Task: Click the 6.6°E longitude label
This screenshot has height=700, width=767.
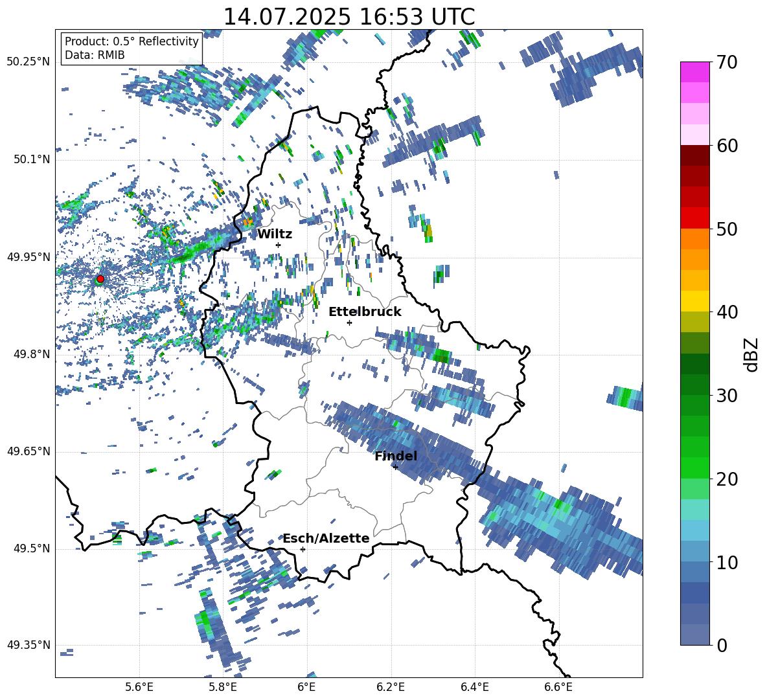Action: (558, 687)
